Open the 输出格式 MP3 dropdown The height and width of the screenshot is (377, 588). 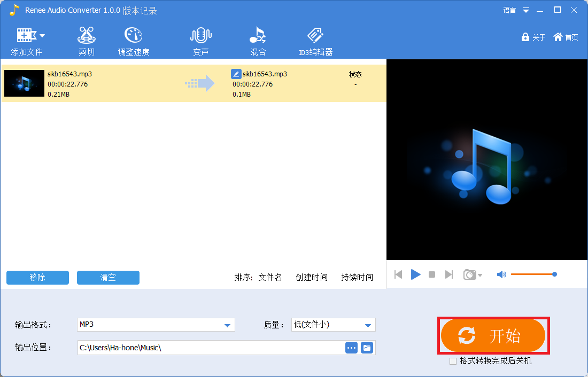pyautogui.click(x=156, y=325)
